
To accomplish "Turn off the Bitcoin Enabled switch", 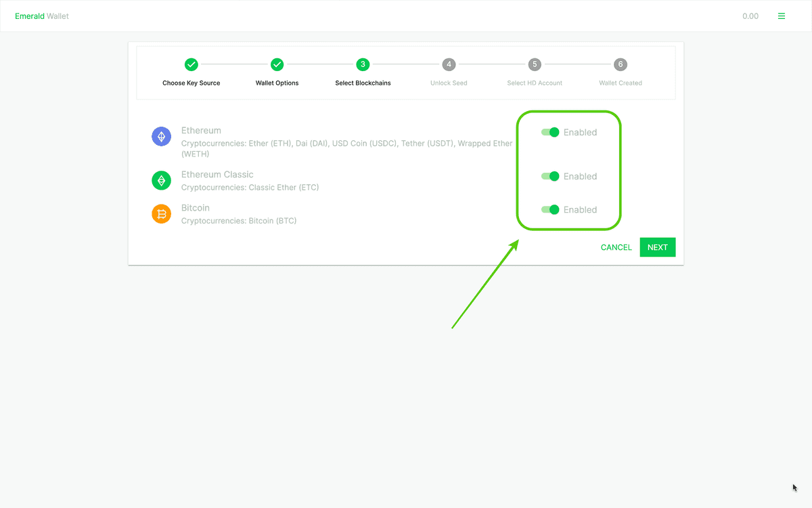I will pyautogui.click(x=550, y=209).
